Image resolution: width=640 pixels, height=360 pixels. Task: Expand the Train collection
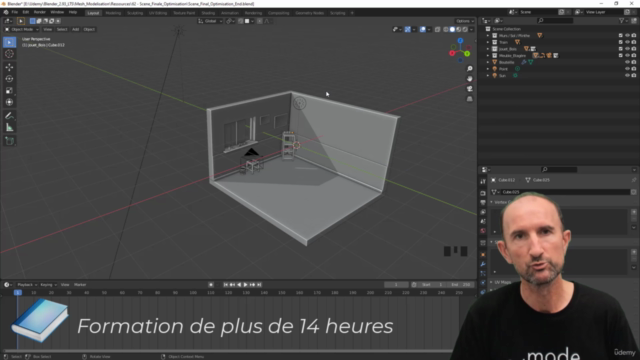[488, 42]
